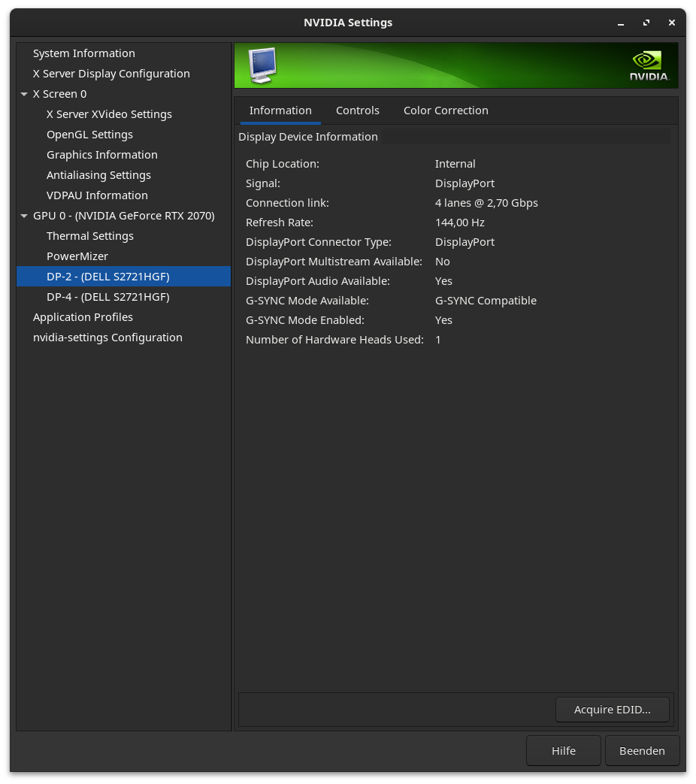696x784 pixels.
Task: Select Graphics Information
Action: pos(102,155)
